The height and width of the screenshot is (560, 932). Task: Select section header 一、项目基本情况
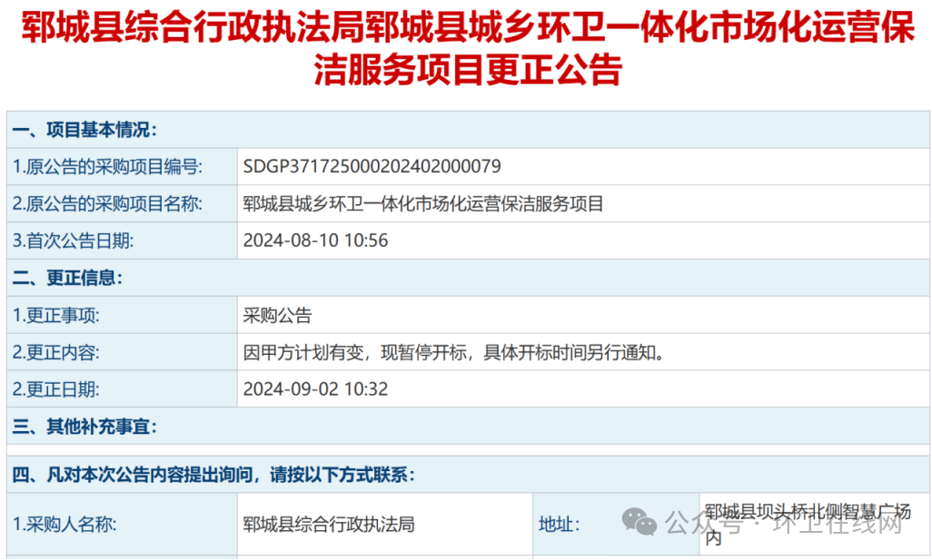coord(84,130)
